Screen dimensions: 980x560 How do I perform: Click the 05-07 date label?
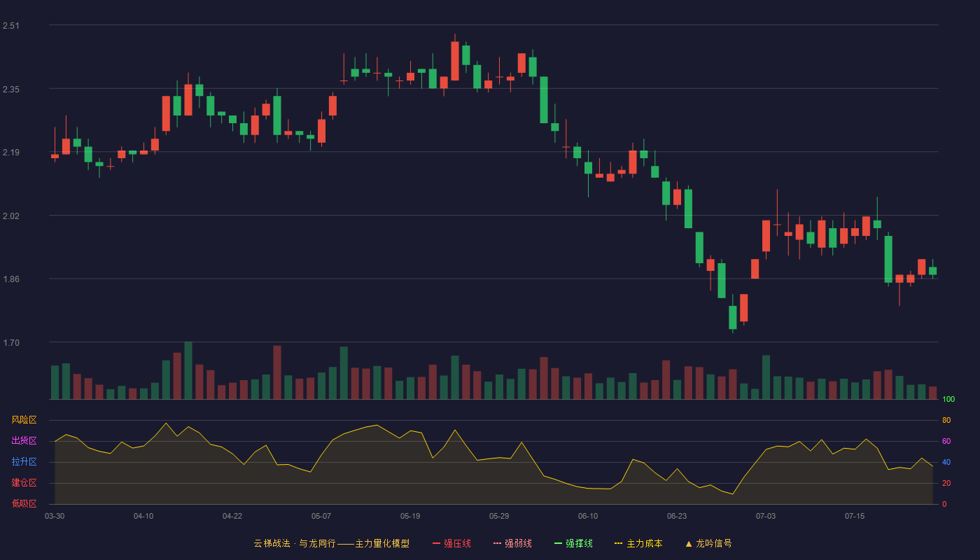click(x=321, y=516)
